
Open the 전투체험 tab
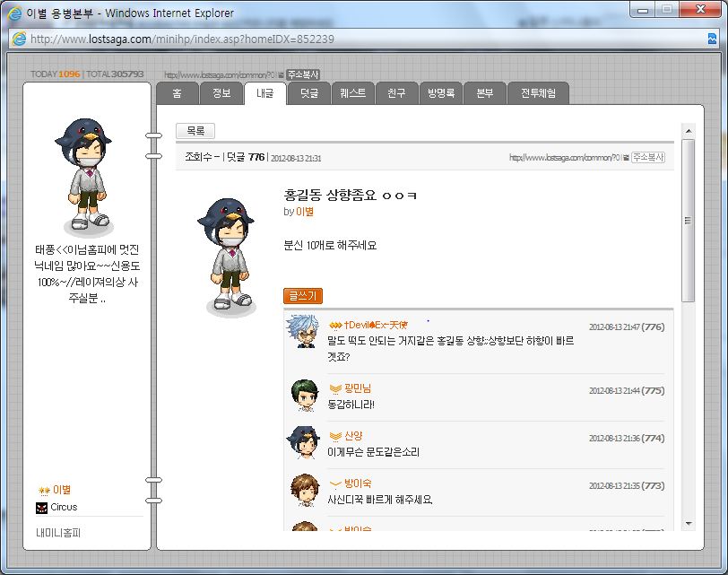[x=538, y=93]
